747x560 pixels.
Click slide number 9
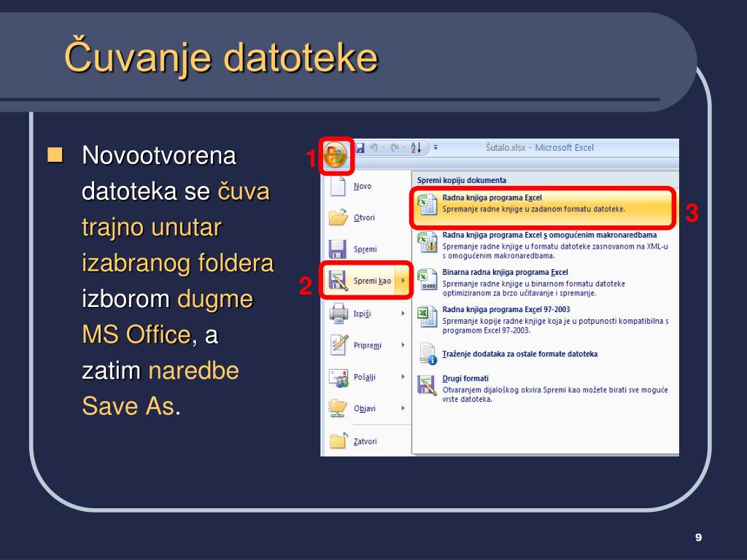click(x=698, y=537)
